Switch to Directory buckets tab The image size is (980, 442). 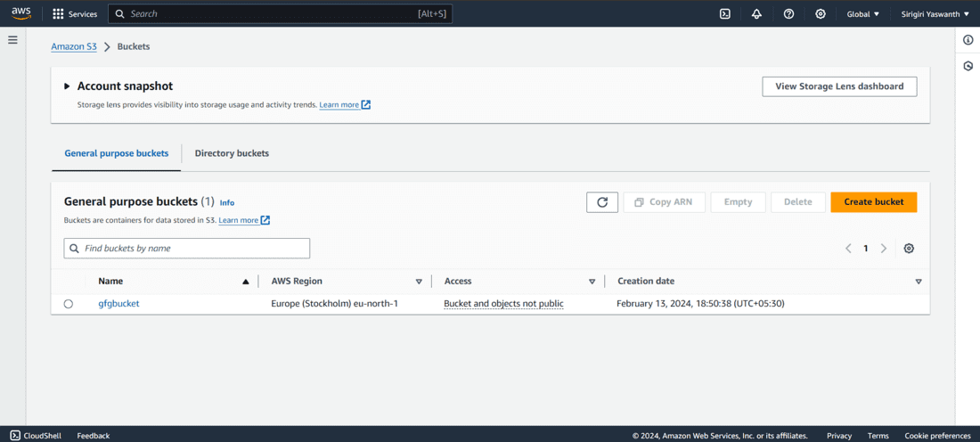click(232, 153)
